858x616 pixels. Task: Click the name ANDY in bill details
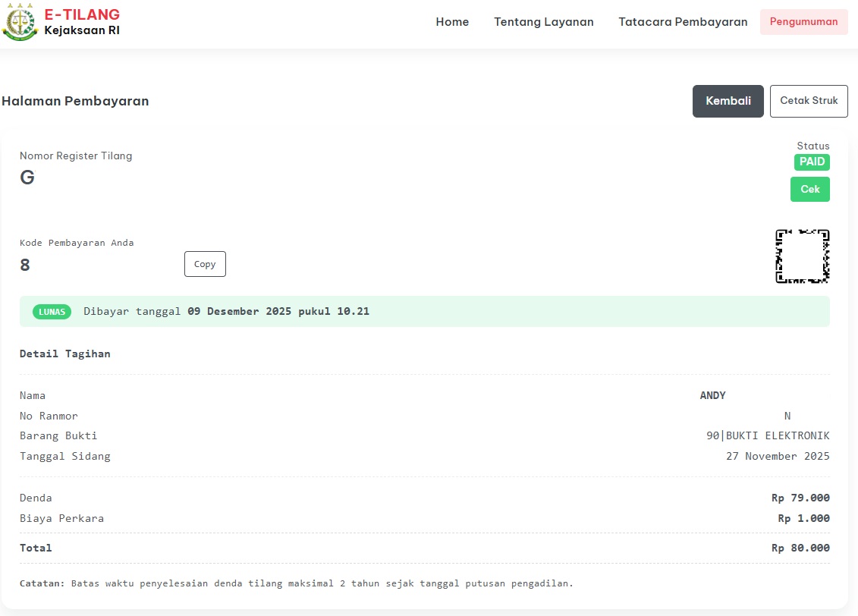712,395
